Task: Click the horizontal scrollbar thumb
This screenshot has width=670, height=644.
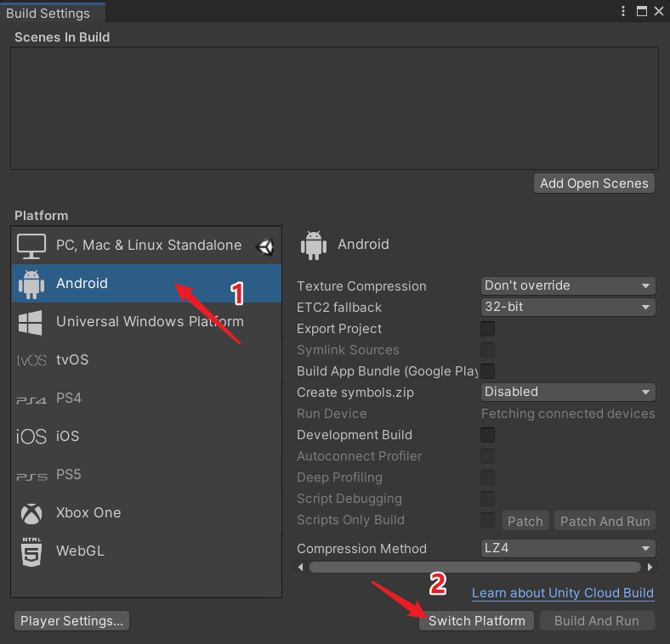Action: pyautogui.click(x=474, y=568)
